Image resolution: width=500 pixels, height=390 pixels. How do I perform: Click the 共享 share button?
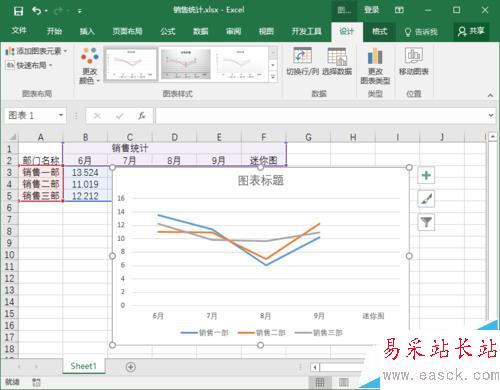tap(471, 31)
